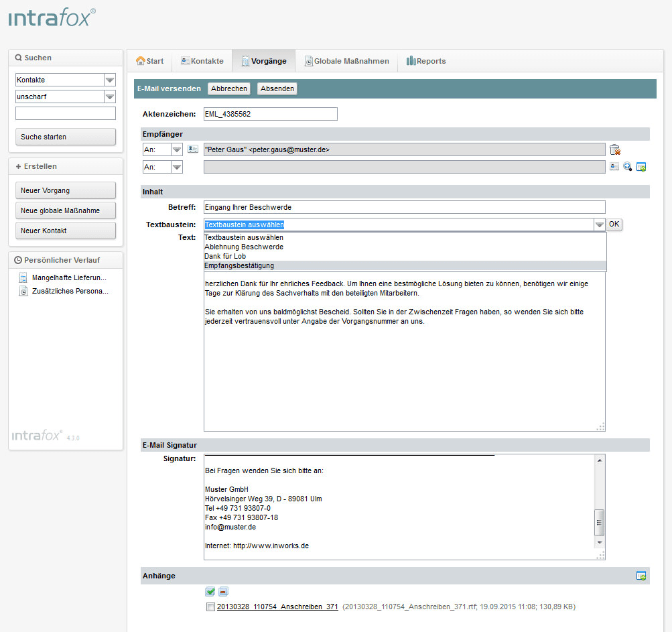This screenshot has height=632, width=672.
Task: Choose 'Dank für Lob' text block option
Action: 405,257
